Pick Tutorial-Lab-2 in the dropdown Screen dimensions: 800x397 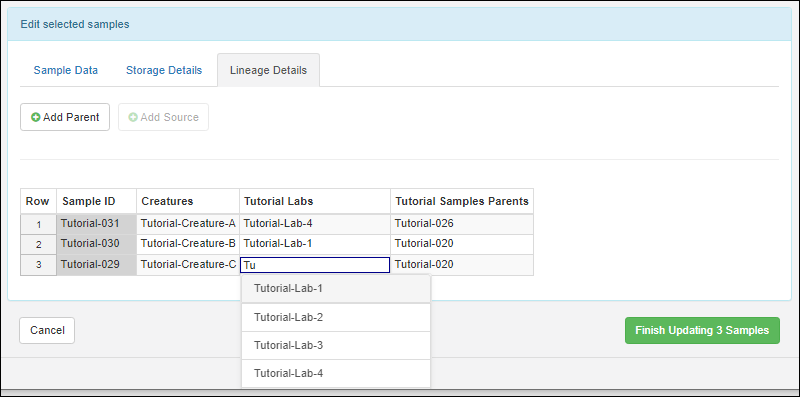[x=336, y=317]
